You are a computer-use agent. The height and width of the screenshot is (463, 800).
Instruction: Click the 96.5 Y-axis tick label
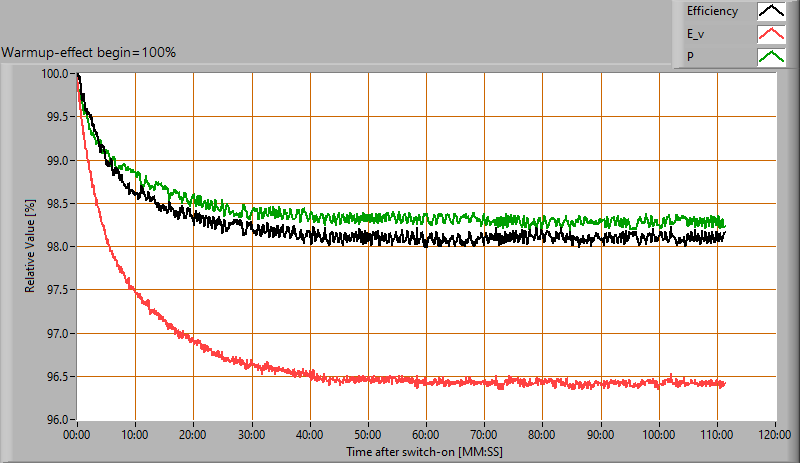click(x=55, y=377)
